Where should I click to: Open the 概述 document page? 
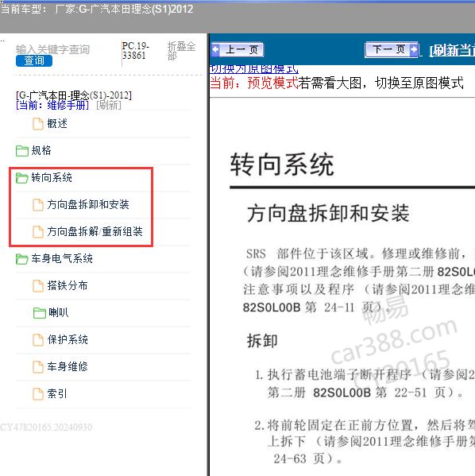(x=57, y=123)
